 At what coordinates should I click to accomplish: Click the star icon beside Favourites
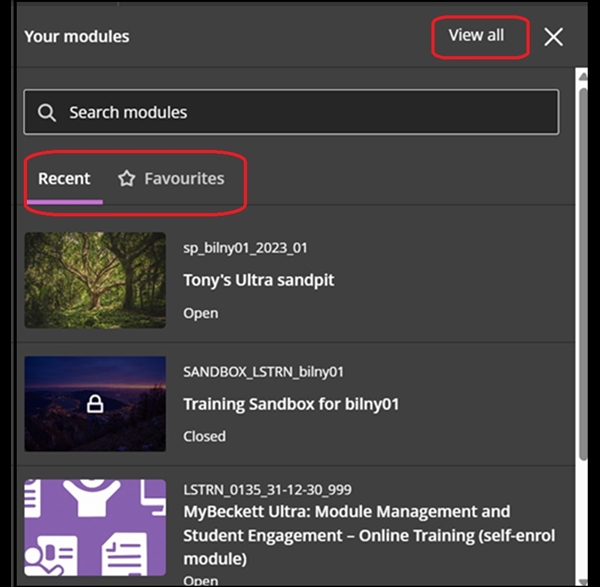[x=127, y=179]
